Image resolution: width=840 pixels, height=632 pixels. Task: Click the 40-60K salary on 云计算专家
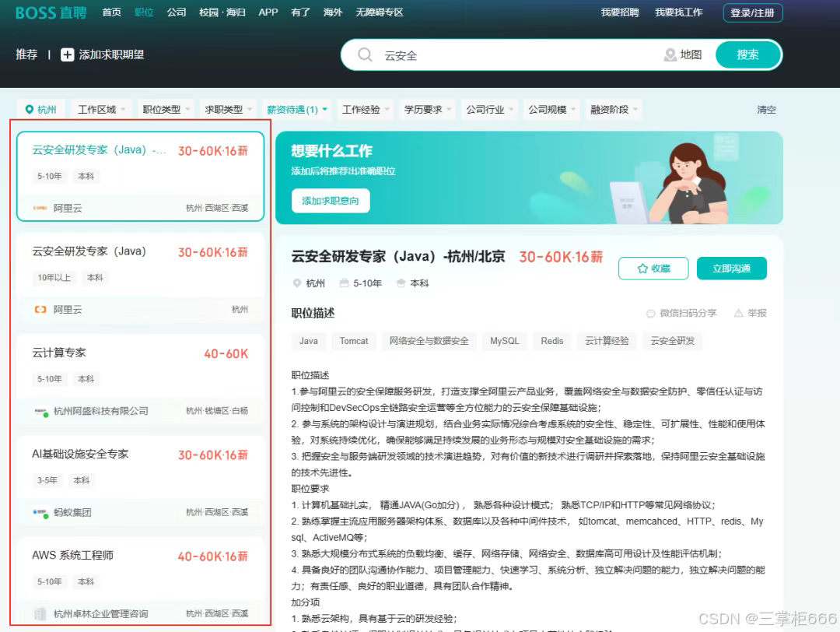(226, 354)
